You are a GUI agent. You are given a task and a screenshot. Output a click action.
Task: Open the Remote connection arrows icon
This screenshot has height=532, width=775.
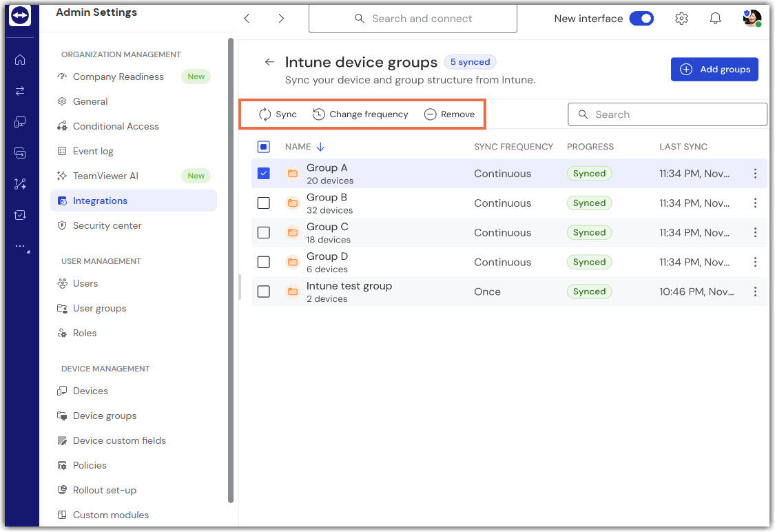tap(20, 91)
